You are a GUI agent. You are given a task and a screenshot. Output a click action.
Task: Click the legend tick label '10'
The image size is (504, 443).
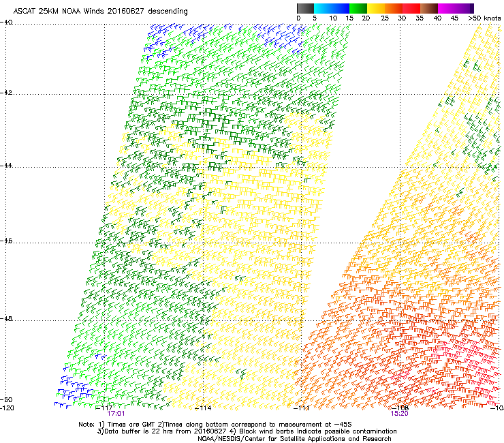(333, 18)
